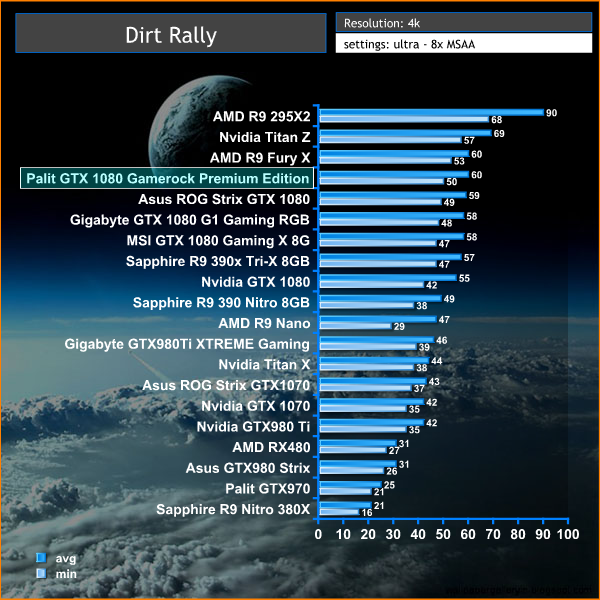600x600 pixels.
Task: Click the 55 avg value for Nvidia GTX 1080
Action: 464,278
